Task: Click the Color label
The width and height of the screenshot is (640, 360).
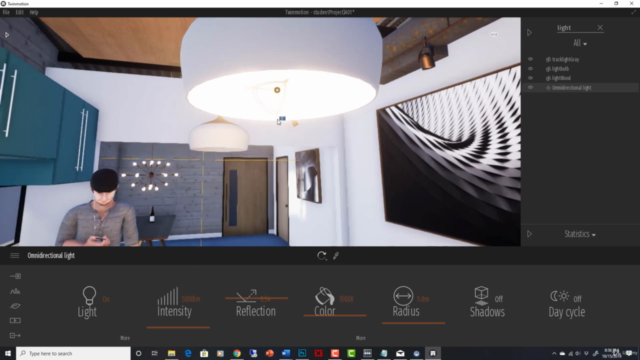Action: [x=324, y=311]
